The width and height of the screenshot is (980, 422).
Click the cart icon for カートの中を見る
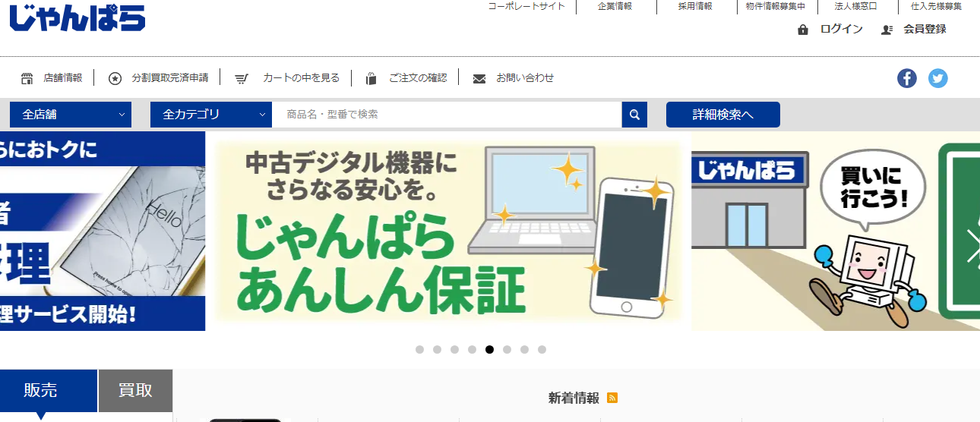[242, 78]
